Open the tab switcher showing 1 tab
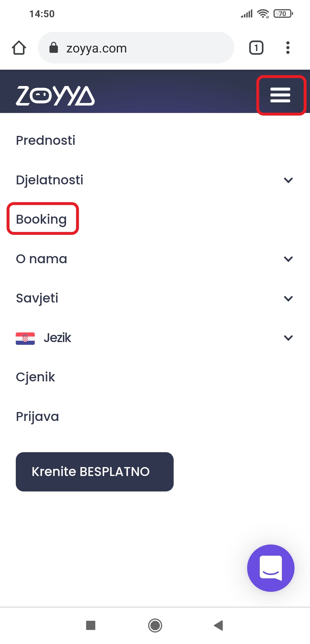Screen dimensions: 310x644 (x=256, y=48)
